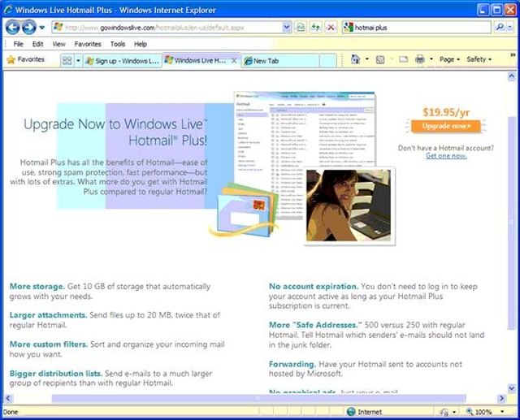Image resolution: width=520 pixels, height=420 pixels.
Task: Click the 'More custom filters.' heading
Action: click(x=49, y=344)
